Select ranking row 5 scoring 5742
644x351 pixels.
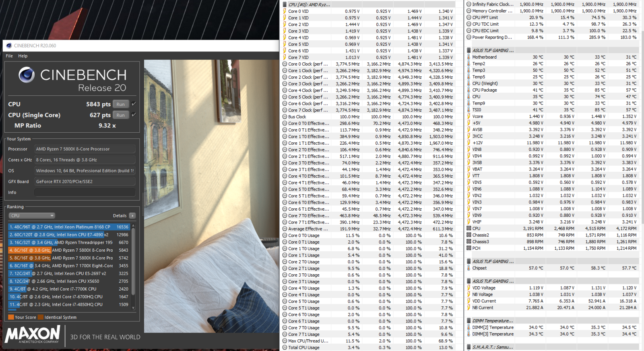69,258
